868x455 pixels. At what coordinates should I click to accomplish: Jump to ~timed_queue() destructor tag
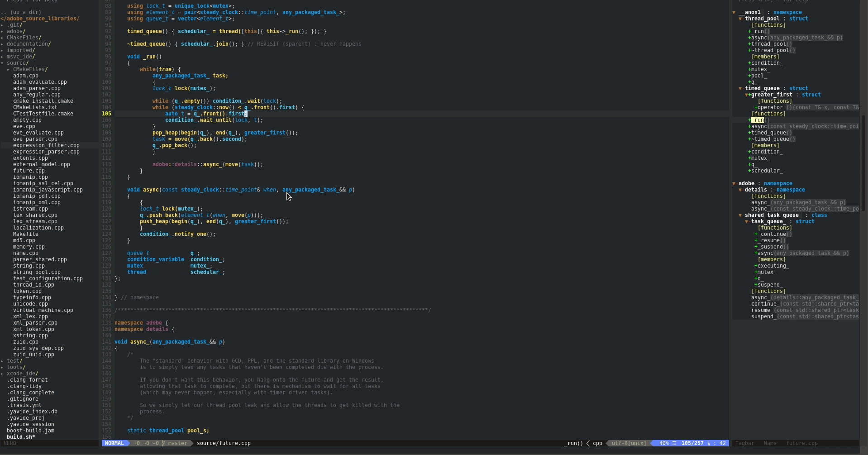tap(773, 139)
